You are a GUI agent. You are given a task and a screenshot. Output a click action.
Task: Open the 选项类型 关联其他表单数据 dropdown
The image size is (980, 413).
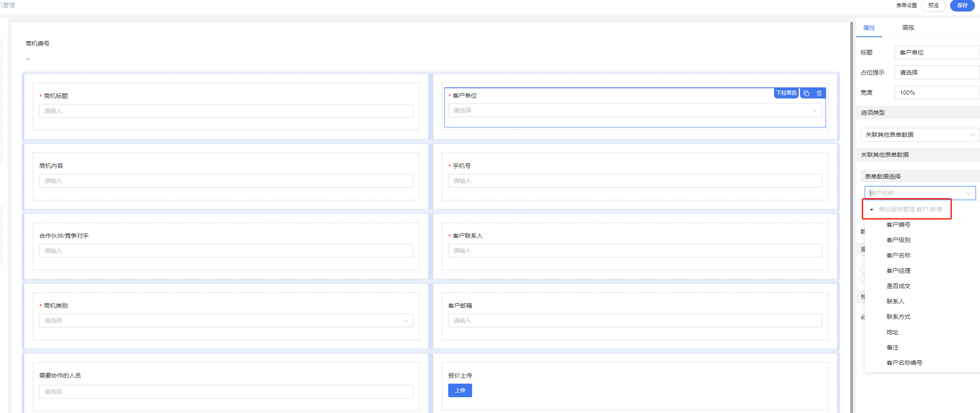[920, 135]
